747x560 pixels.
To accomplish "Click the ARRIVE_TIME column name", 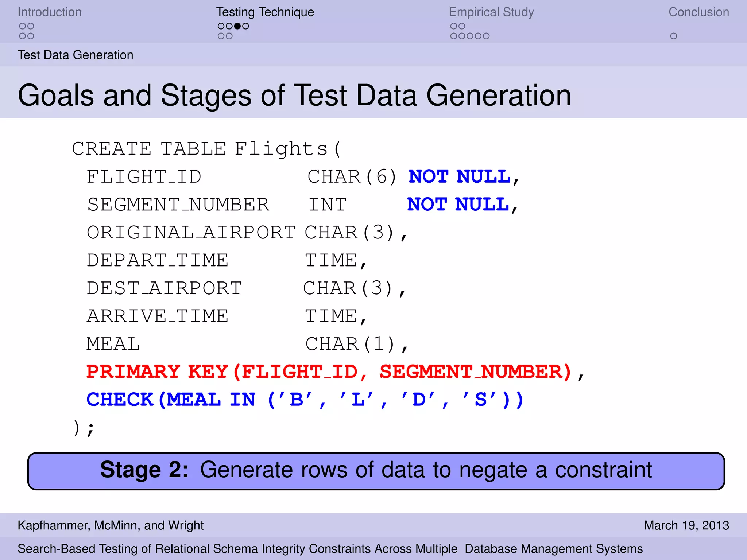I will click(x=158, y=316).
